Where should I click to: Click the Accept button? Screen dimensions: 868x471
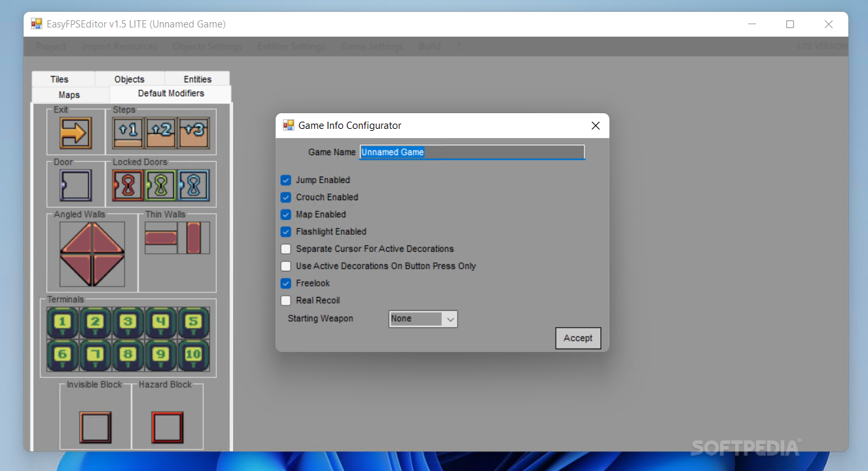[x=578, y=338]
